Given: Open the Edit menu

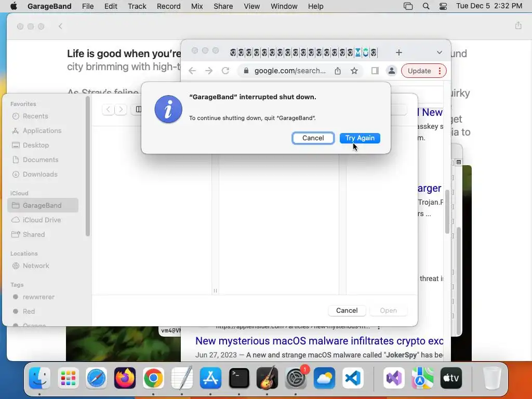Looking at the screenshot, I should click(x=111, y=6).
